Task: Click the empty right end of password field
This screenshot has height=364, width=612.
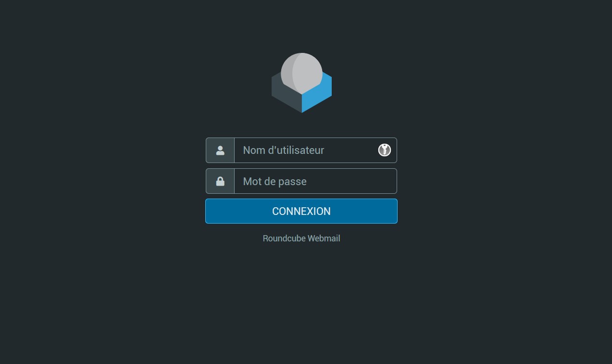Action: [370, 181]
